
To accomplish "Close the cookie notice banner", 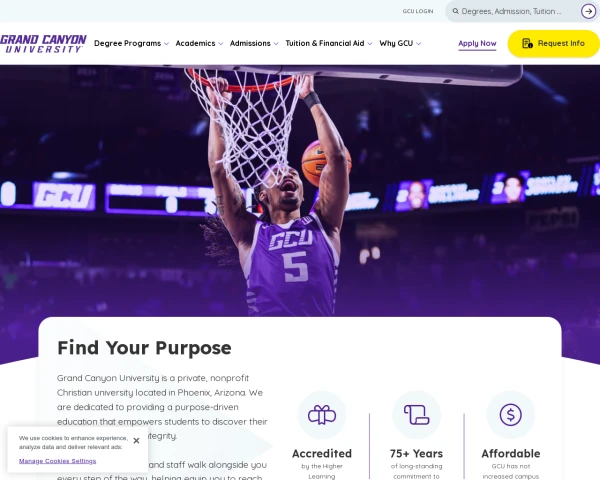I will click(x=136, y=441).
